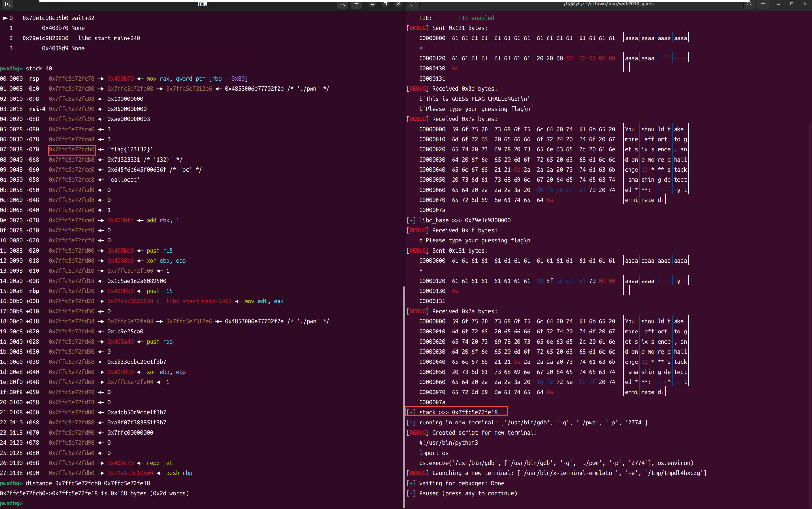Click the 'stack 40' command text
The image size is (812, 509).
point(39,68)
